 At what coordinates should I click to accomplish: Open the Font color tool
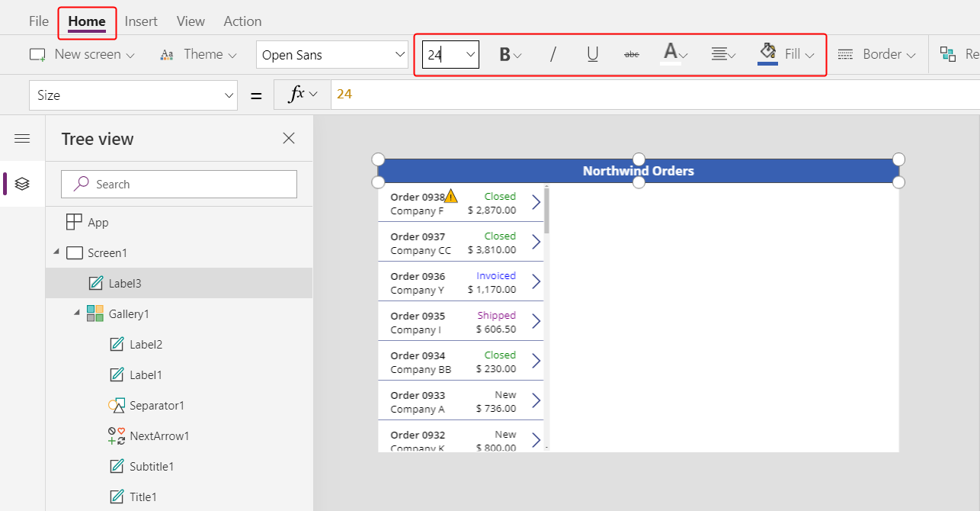[670, 53]
